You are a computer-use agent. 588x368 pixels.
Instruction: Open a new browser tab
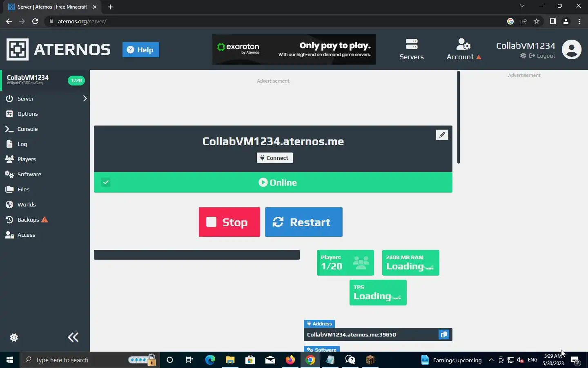tap(110, 7)
